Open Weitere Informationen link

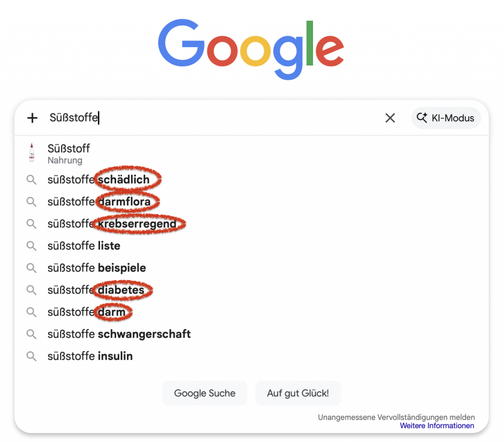pyautogui.click(x=437, y=426)
